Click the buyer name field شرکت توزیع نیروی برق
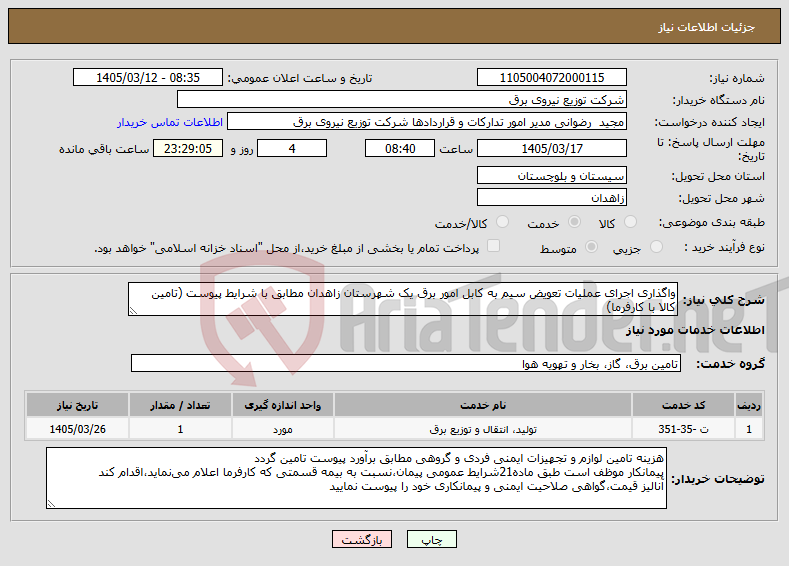Viewport: 789px width, 566px height. tap(402, 99)
